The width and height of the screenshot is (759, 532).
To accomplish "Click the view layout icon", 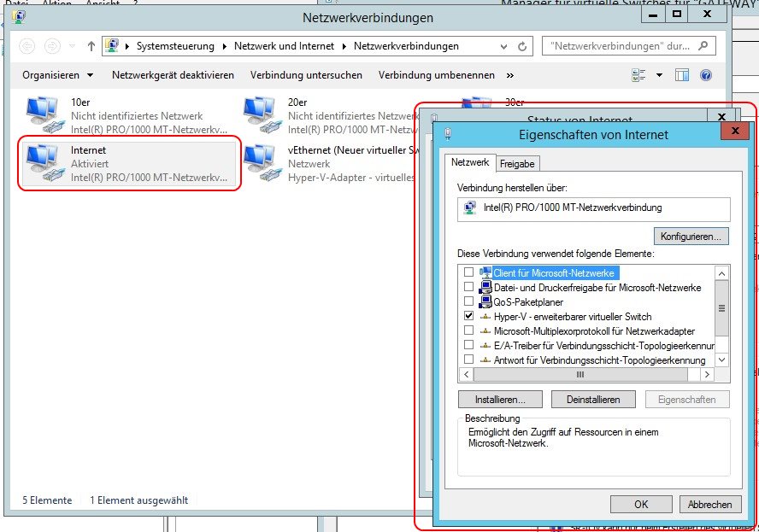I will 638,75.
